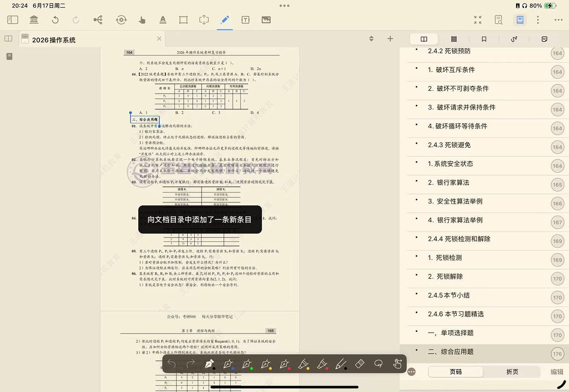Select the crop frame tool
The height and width of the screenshot is (392, 569).
[204, 20]
